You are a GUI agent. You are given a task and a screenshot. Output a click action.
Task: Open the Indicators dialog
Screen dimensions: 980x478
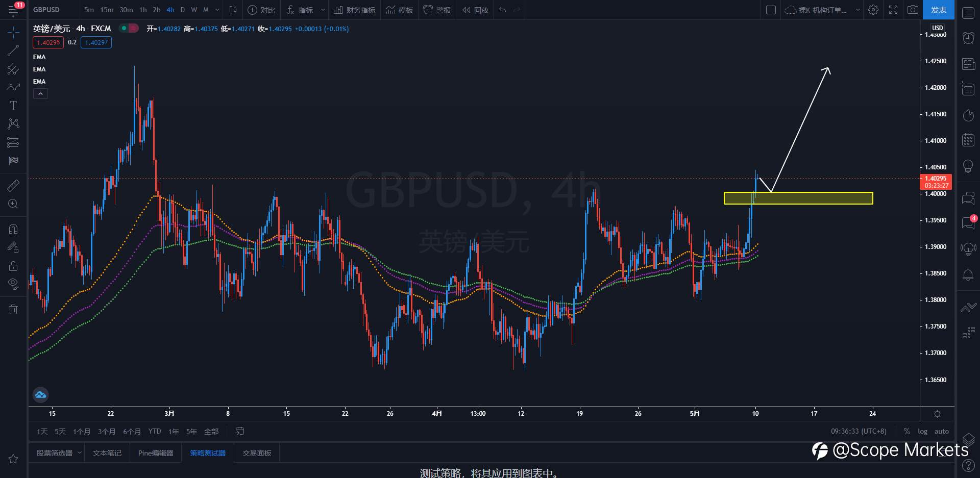(x=300, y=10)
